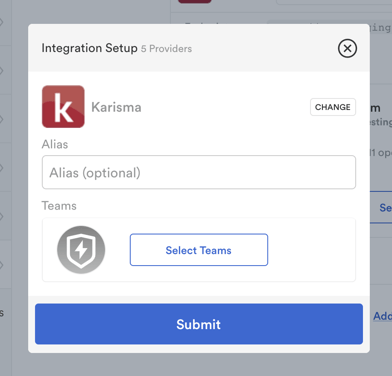Click the cut-off 'sting' text behind dialog
This screenshot has height=376, width=392.
381,122
